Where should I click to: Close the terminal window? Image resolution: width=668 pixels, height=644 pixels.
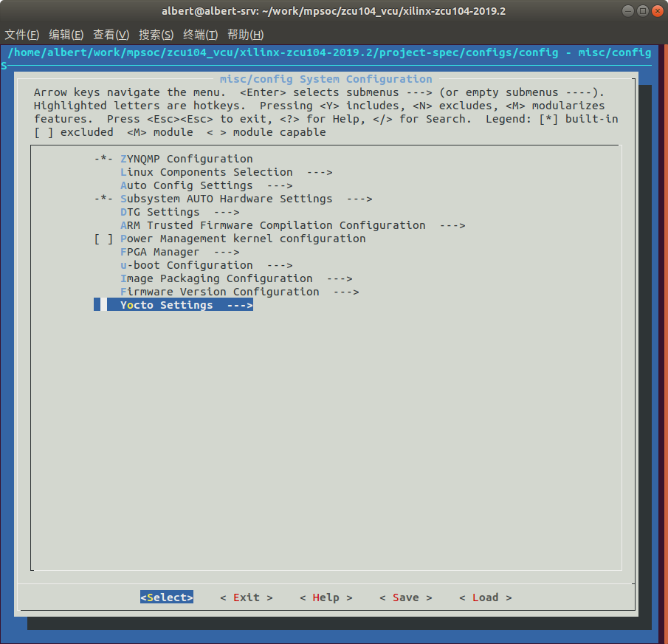[658, 11]
